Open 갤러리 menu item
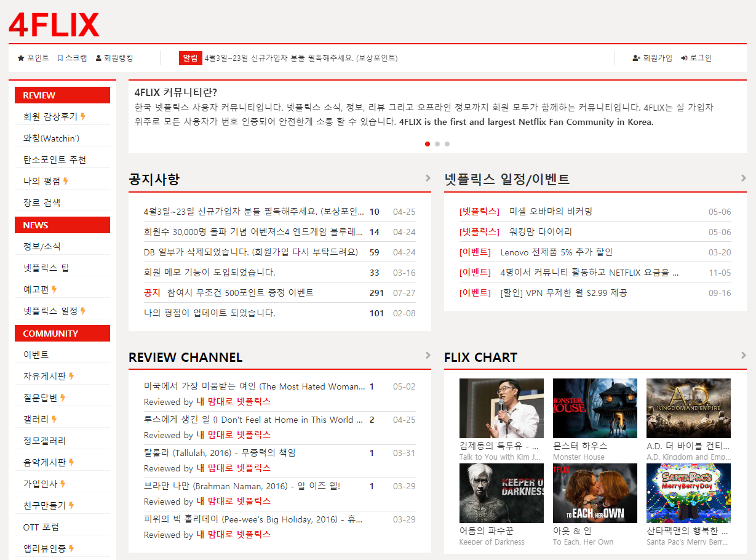Image resolution: width=756 pixels, height=560 pixels. pyautogui.click(x=40, y=419)
